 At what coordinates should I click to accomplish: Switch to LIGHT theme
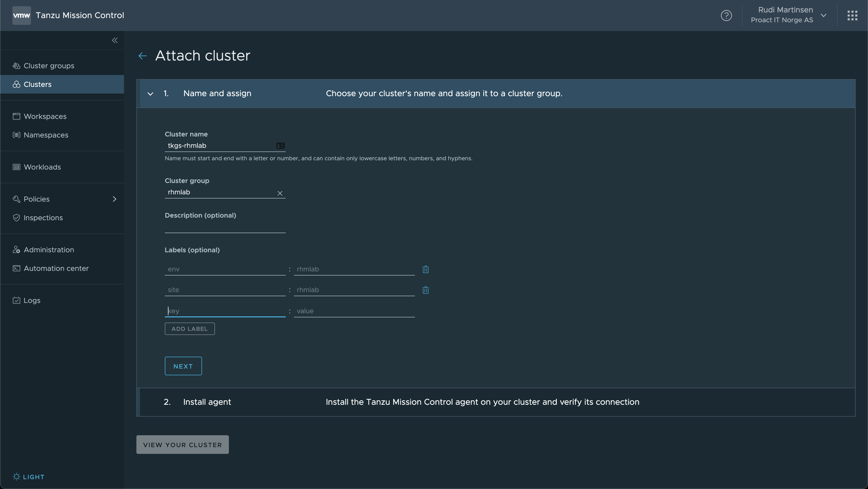[x=29, y=477]
